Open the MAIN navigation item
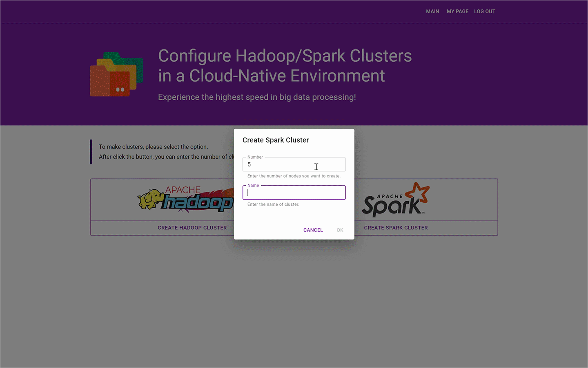588x368 pixels. [x=432, y=11]
